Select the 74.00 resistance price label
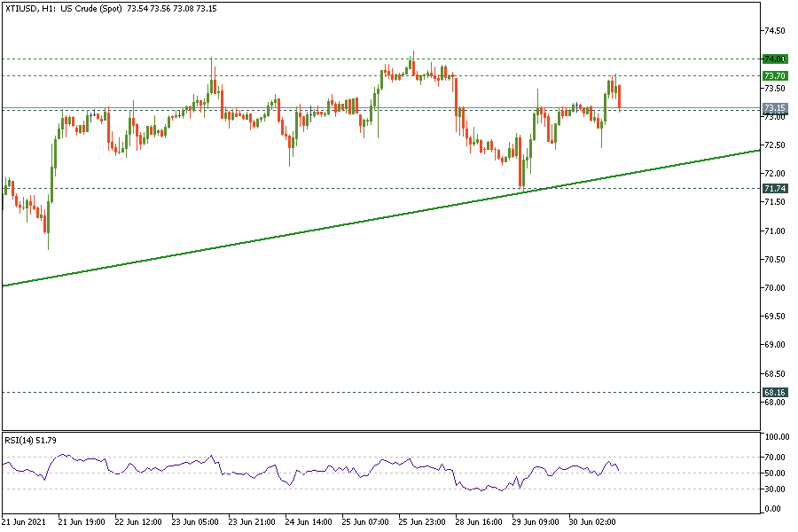The height and width of the screenshot is (532, 798). click(x=774, y=59)
